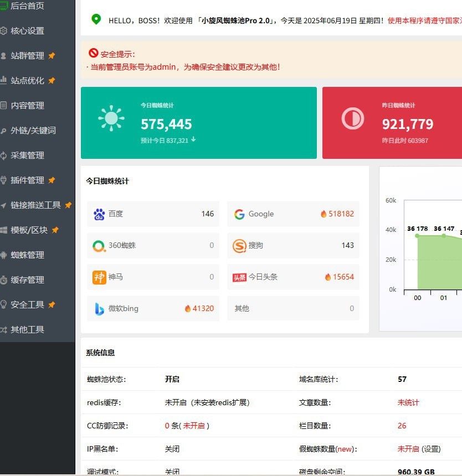Click the Google count 518182
Image resolution: width=462 pixels, height=476 pixels.
341,214
